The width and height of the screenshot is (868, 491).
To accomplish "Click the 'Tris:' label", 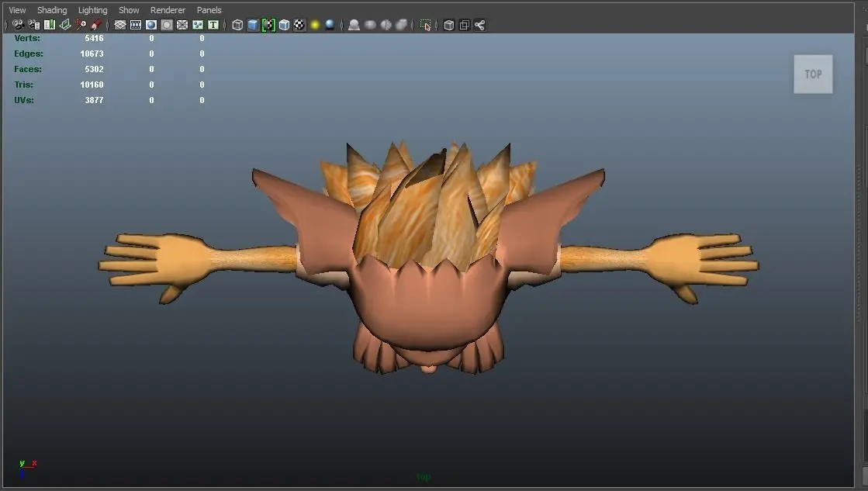I will [24, 85].
